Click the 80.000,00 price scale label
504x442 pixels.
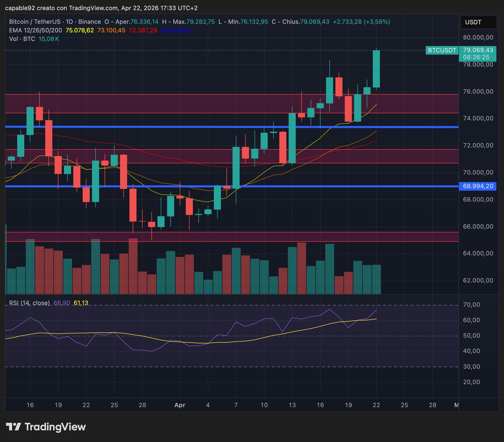478,37
